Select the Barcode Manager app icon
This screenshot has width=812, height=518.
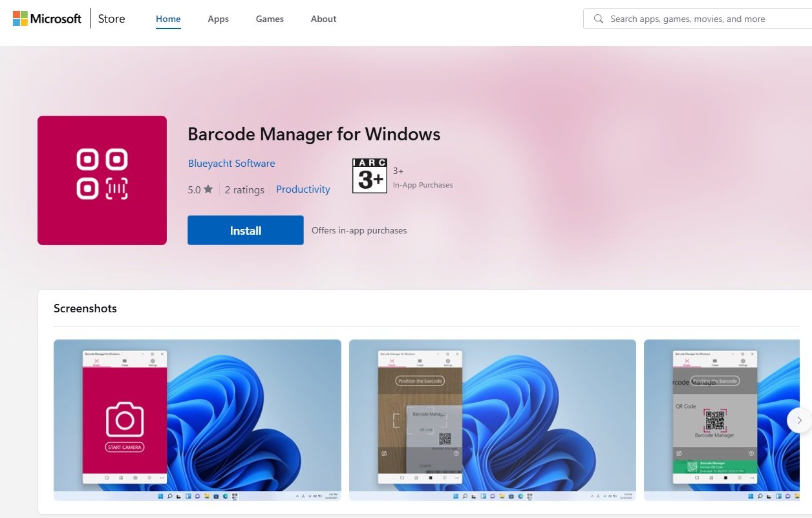102,180
